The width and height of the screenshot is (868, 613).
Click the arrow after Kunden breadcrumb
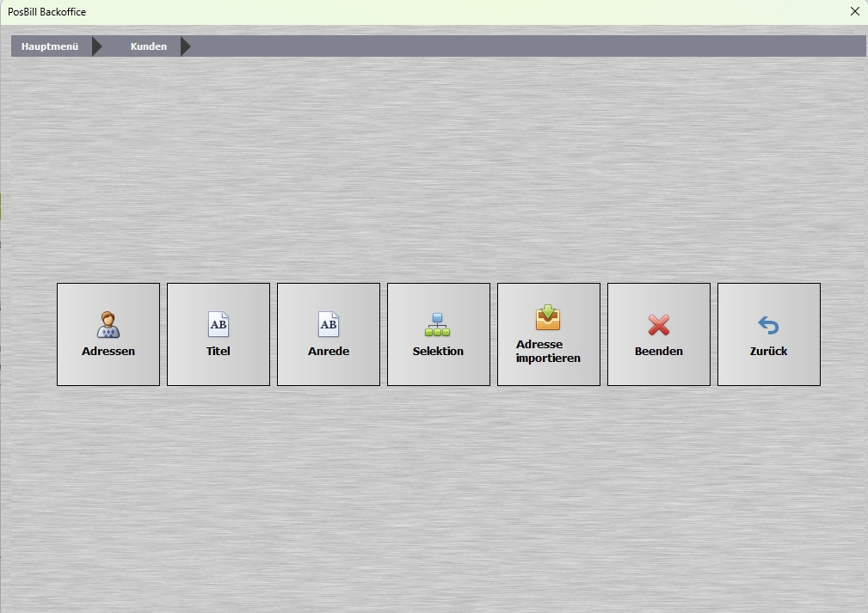186,46
